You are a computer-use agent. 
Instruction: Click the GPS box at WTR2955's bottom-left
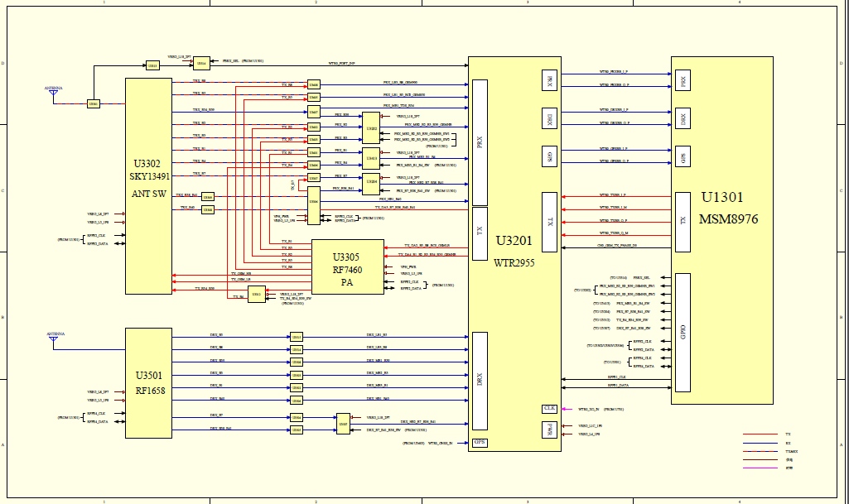click(480, 443)
